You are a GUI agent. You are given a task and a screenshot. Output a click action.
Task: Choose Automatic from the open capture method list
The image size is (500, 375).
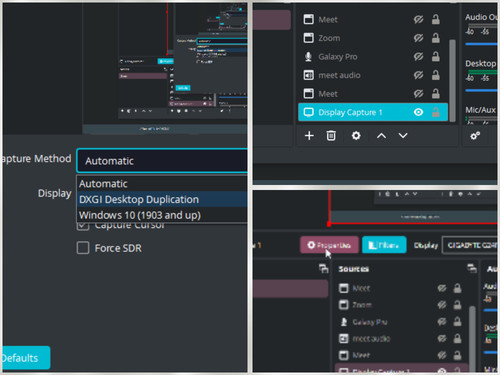point(162,184)
